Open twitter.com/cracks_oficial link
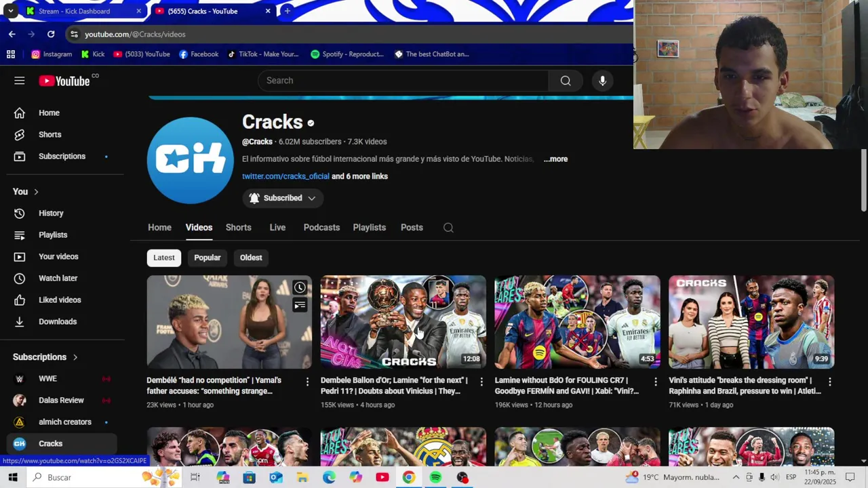The width and height of the screenshot is (868, 488). (285, 176)
